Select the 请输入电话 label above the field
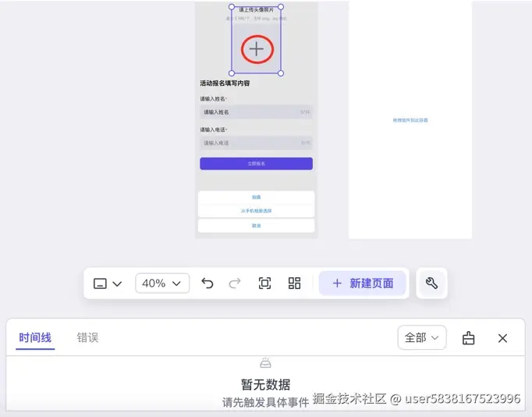Image resolution: width=532 pixels, height=417 pixels. (213, 130)
